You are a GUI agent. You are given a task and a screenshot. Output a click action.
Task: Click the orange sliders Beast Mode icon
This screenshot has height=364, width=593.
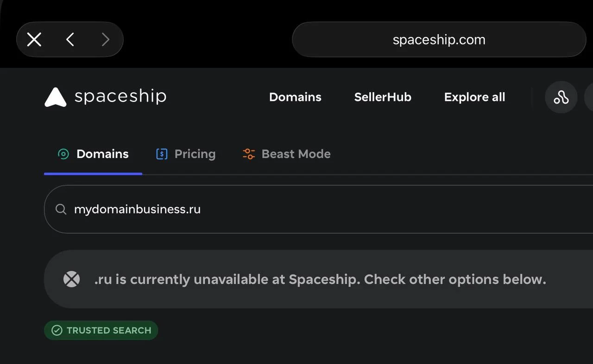(249, 154)
